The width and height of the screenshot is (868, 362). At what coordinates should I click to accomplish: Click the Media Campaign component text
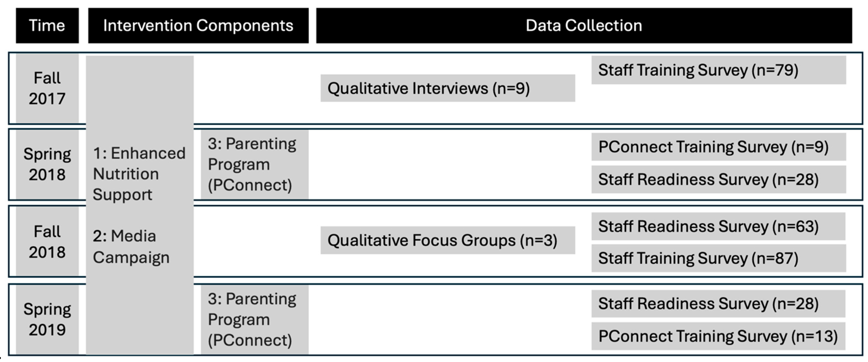coord(131,246)
